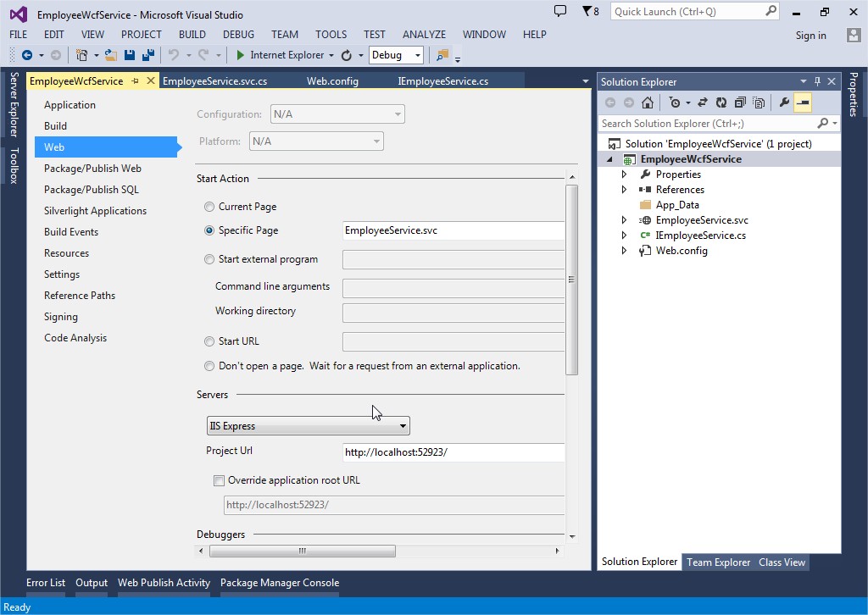Enable Show All Files in Solution Explorer
The width and height of the screenshot is (868, 615).
[x=759, y=102]
